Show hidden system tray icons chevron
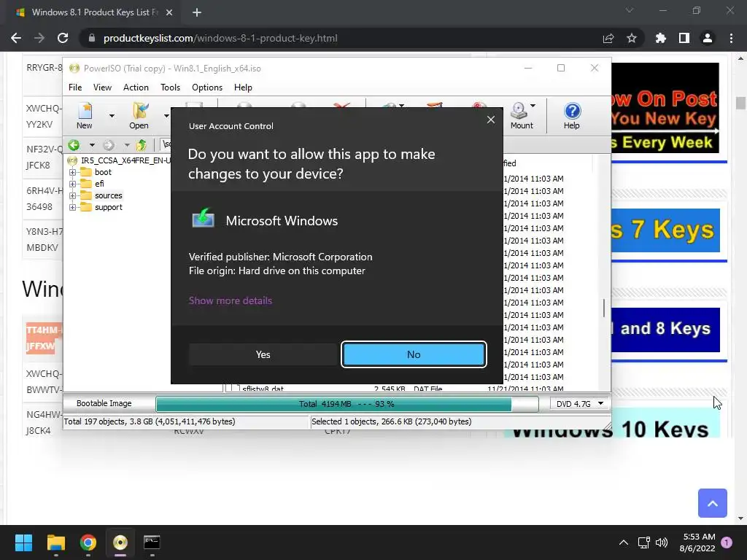The width and height of the screenshot is (747, 560). point(624,542)
